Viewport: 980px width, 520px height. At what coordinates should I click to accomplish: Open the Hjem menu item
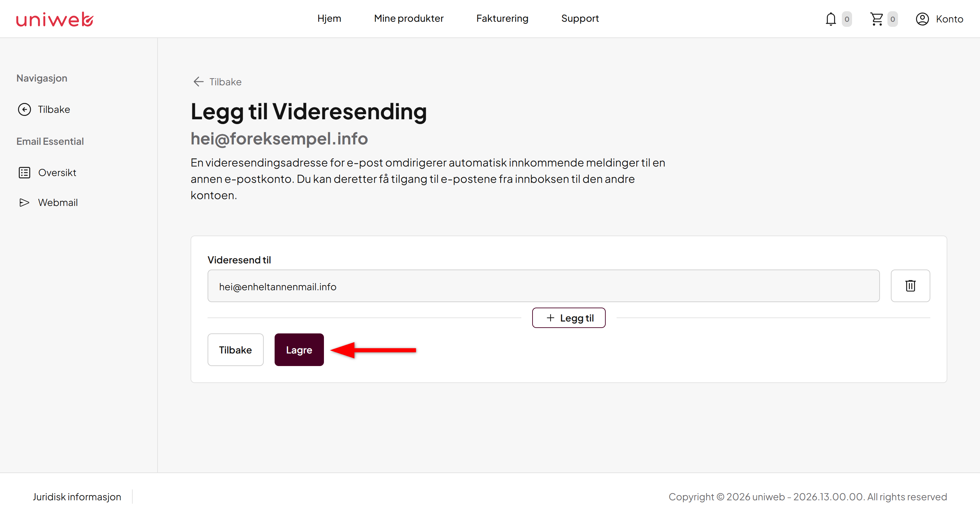(x=329, y=18)
